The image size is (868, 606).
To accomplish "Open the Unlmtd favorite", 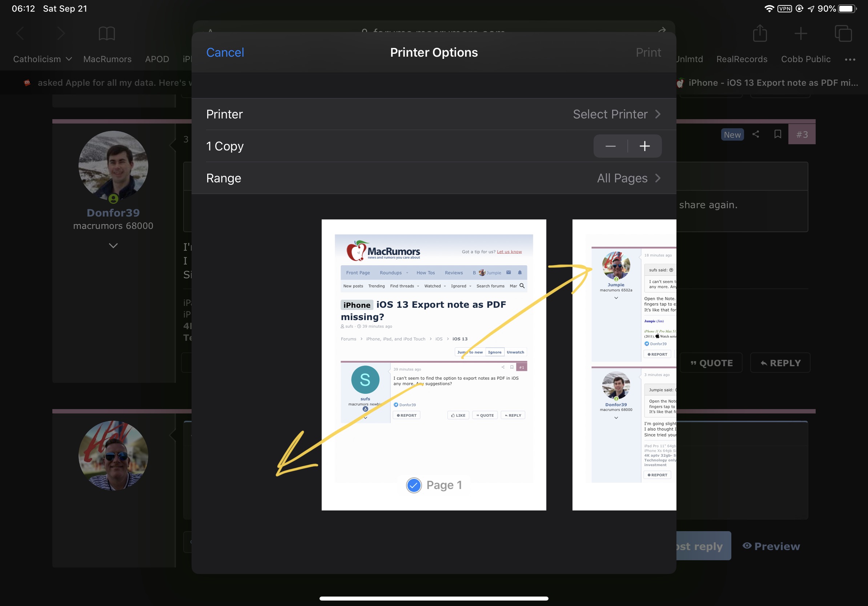I will (689, 59).
